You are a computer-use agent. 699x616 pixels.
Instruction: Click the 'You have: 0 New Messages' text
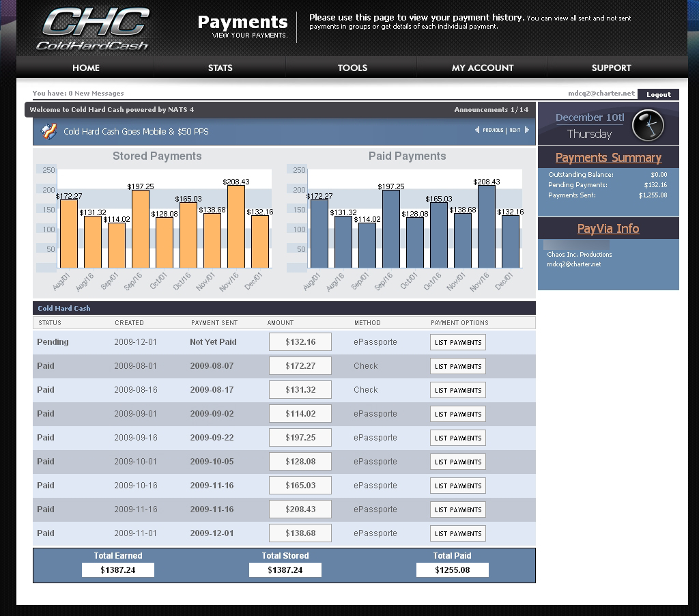coord(78,94)
